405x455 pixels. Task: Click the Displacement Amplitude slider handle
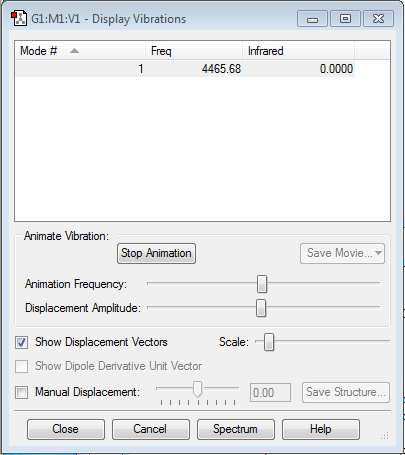[x=261, y=308]
